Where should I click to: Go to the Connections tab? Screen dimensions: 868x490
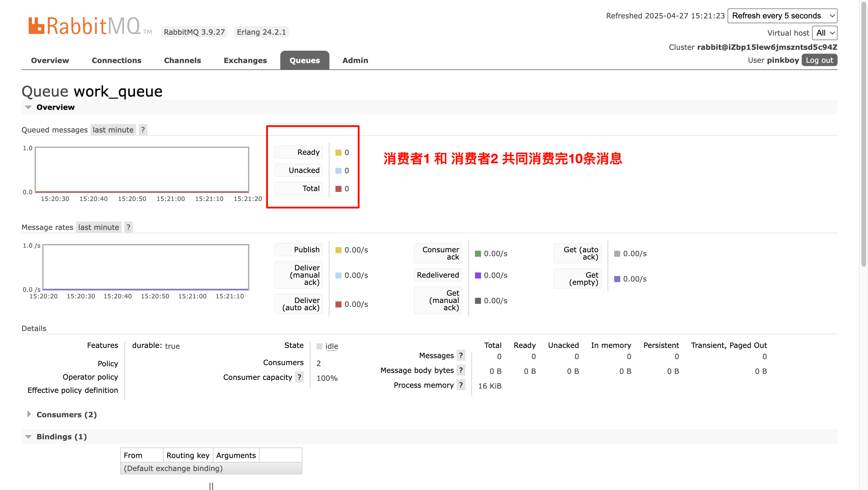click(116, 60)
